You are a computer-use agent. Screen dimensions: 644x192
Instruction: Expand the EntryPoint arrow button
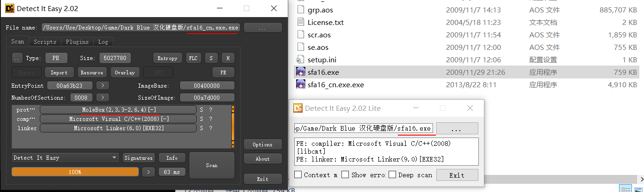click(x=103, y=86)
